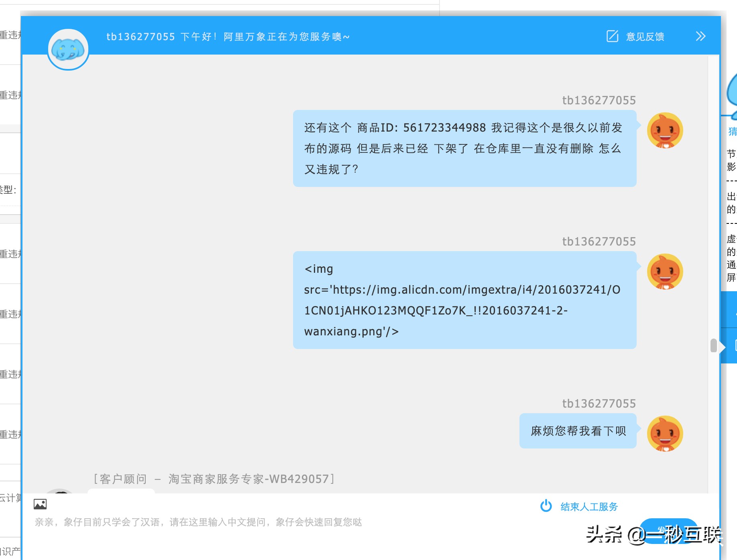Click the power icon beside 结束人工服务
The width and height of the screenshot is (737, 560).
click(546, 506)
